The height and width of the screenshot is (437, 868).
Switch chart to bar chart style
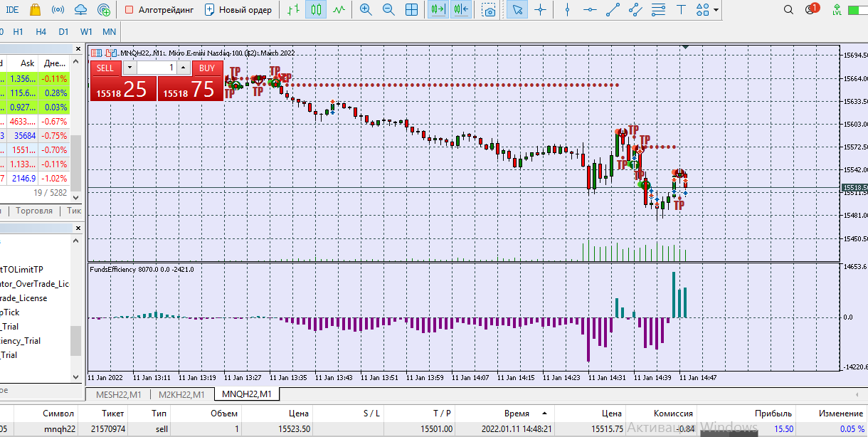tap(293, 10)
